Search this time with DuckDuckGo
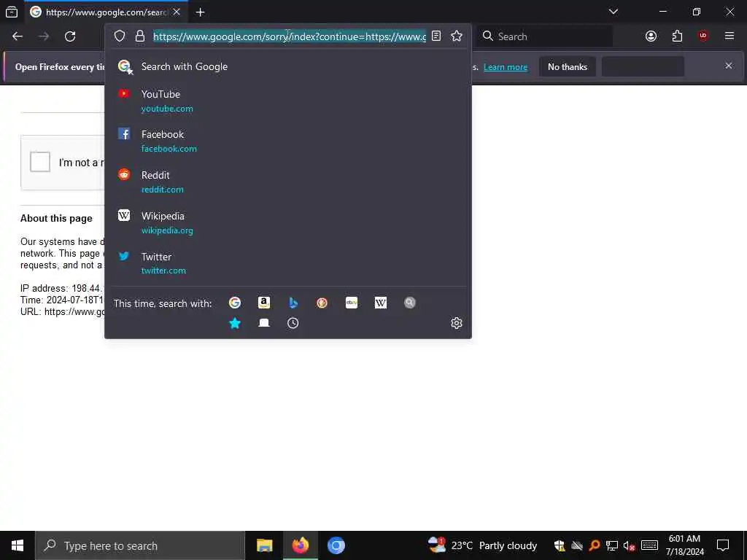747x560 pixels. pos(322,303)
